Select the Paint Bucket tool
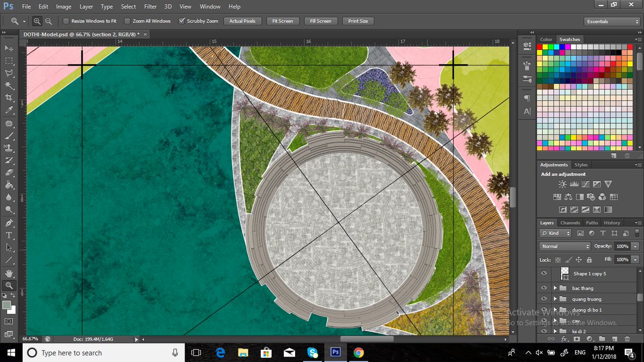The width and height of the screenshot is (644, 362). pos(9,185)
